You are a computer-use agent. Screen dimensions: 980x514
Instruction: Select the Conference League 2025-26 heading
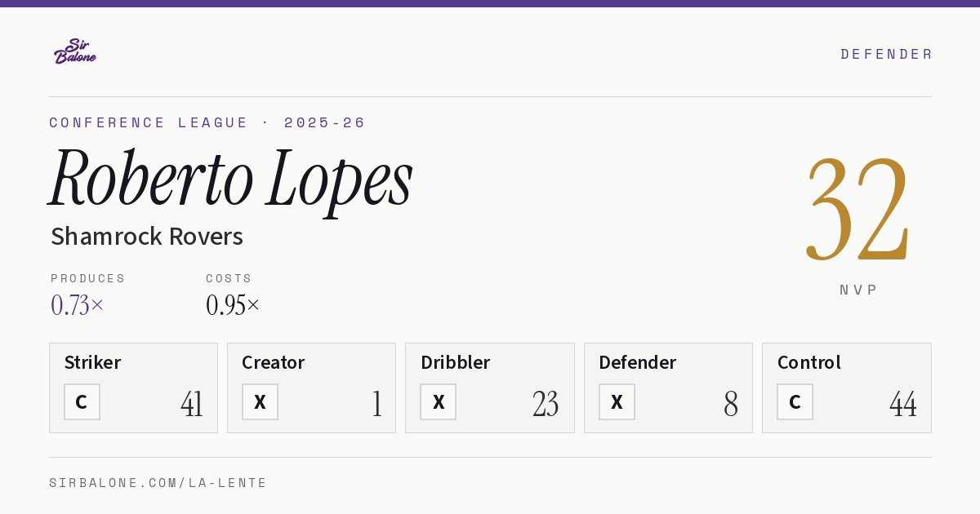pos(207,122)
